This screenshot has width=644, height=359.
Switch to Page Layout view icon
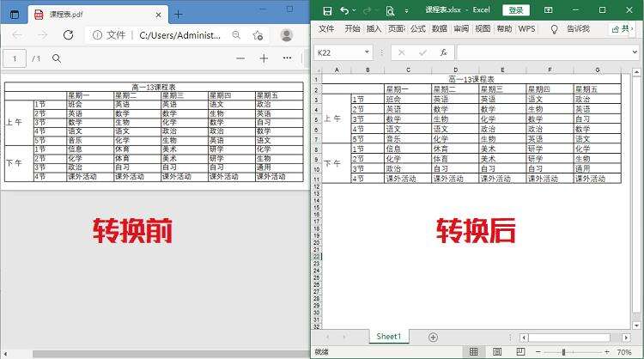pyautogui.click(x=497, y=351)
